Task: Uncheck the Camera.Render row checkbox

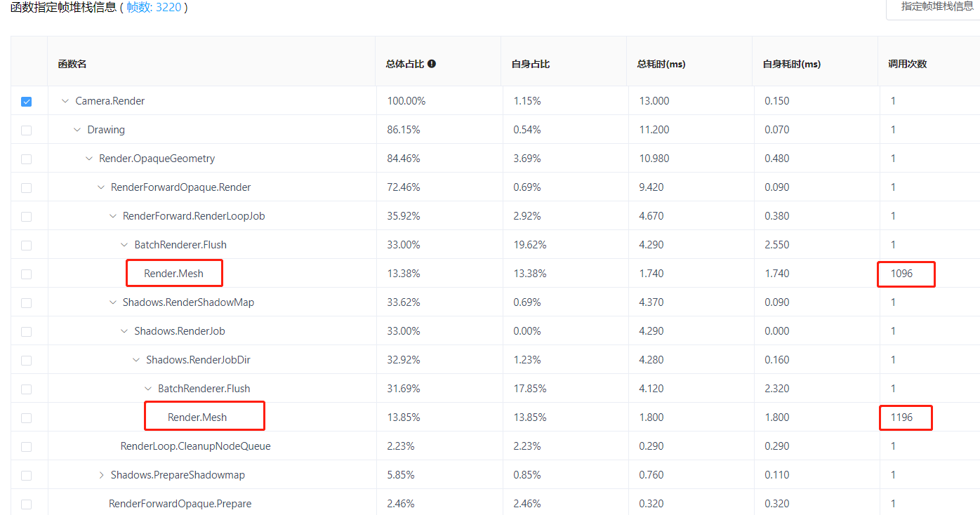Action: pos(26,101)
